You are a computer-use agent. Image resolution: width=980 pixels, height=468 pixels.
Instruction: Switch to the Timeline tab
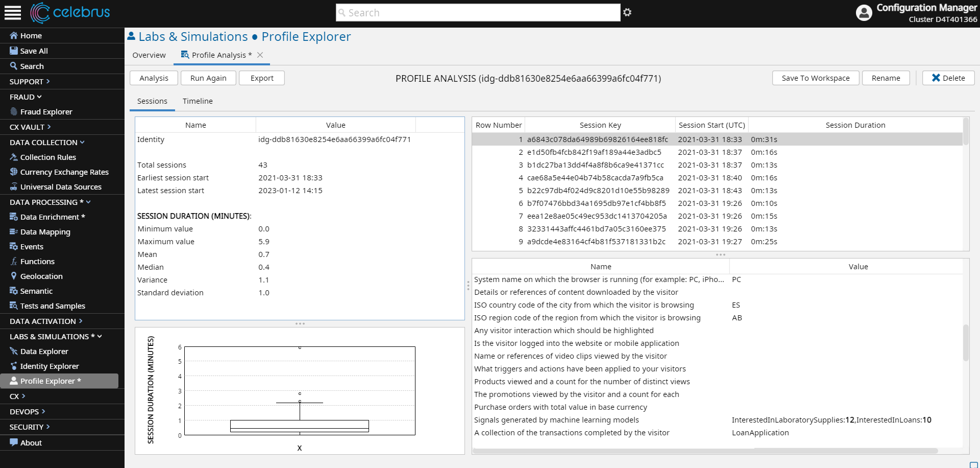pyautogui.click(x=197, y=101)
